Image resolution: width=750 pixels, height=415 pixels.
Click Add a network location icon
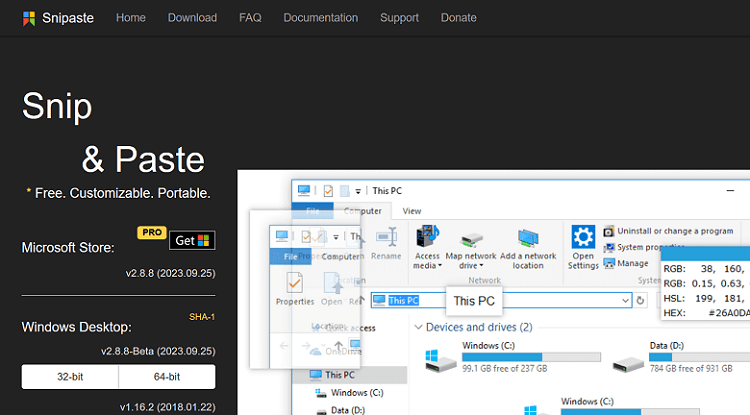[528, 238]
